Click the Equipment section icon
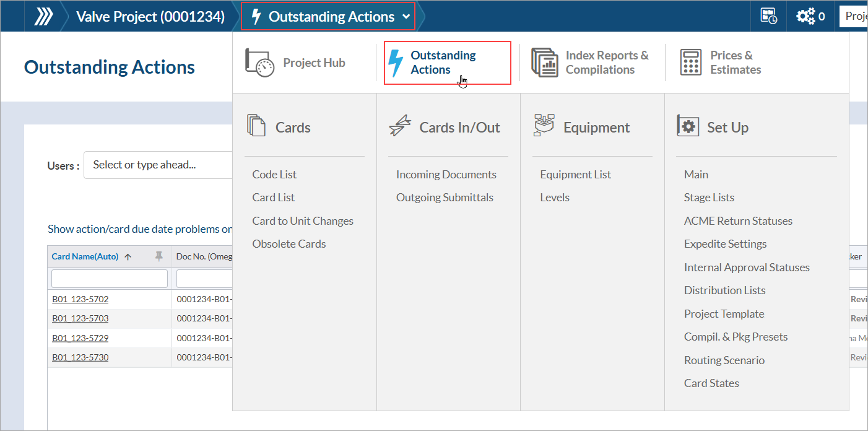 pyautogui.click(x=544, y=126)
